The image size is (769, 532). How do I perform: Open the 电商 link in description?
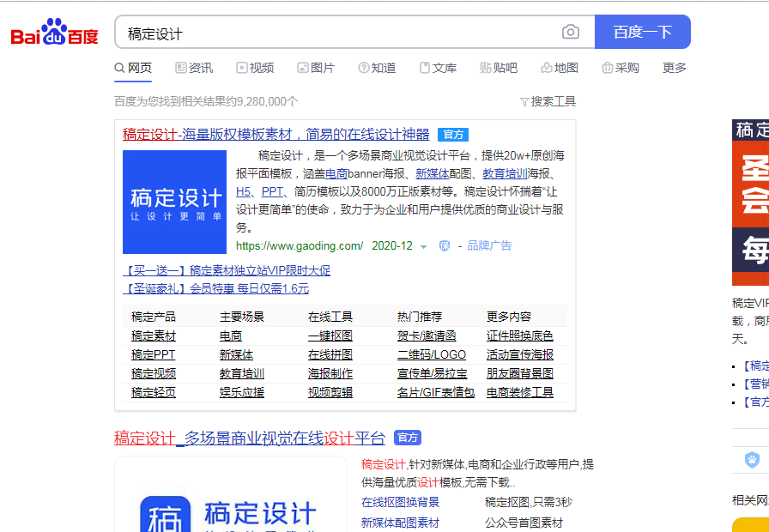[336, 173]
